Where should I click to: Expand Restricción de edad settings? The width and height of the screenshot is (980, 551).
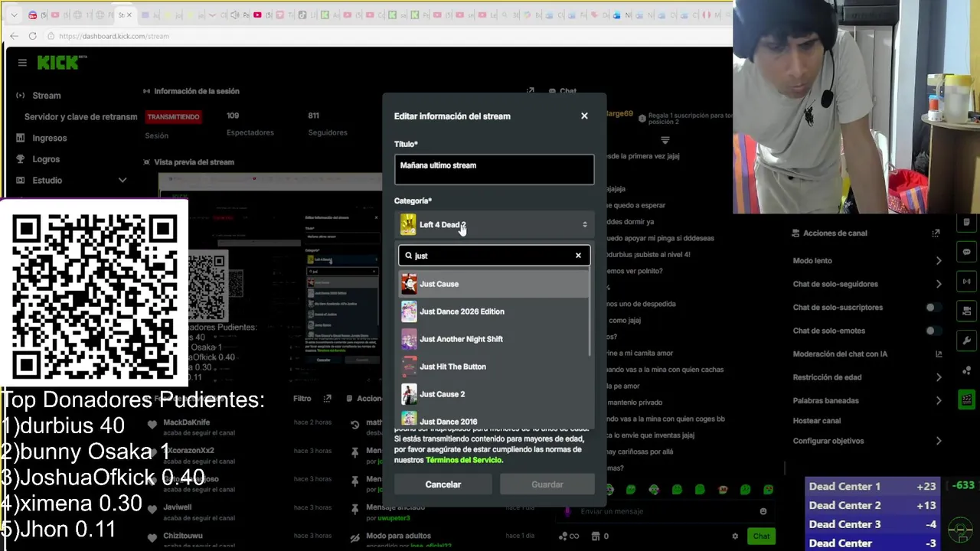(x=939, y=377)
